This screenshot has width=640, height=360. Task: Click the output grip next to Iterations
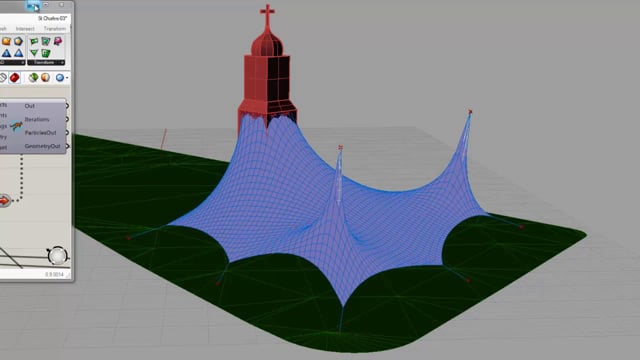[67, 119]
